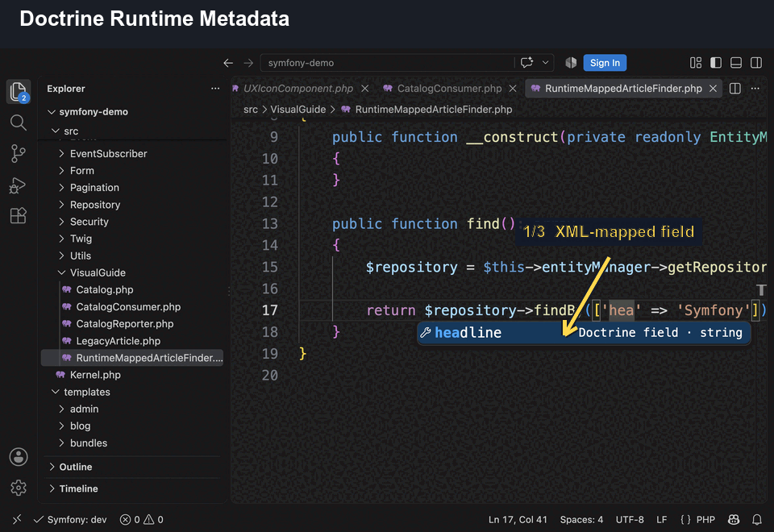Open CatalogConsumer.php in the explorer tree
This screenshot has height=532, width=774.
(128, 306)
